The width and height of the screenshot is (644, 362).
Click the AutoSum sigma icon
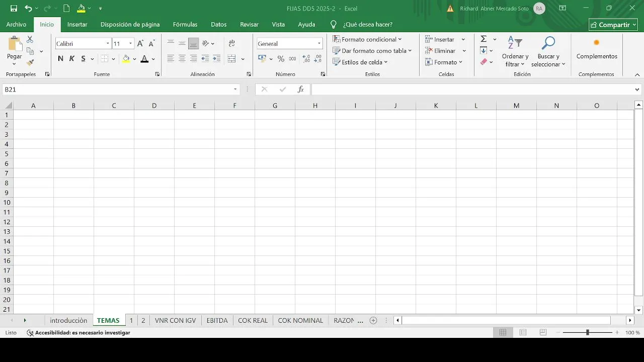[x=484, y=39]
